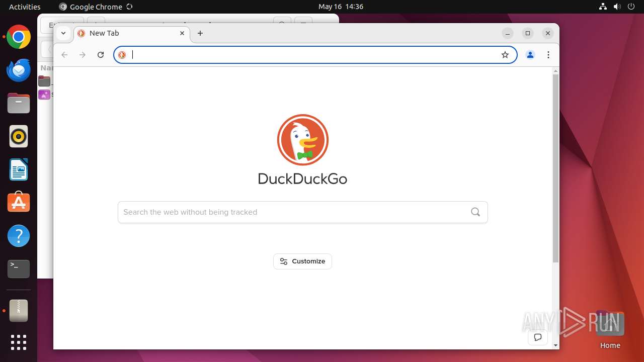Screen dimensions: 644x362
Task: Click the DuckDuckGo duck logo
Action: tap(303, 140)
